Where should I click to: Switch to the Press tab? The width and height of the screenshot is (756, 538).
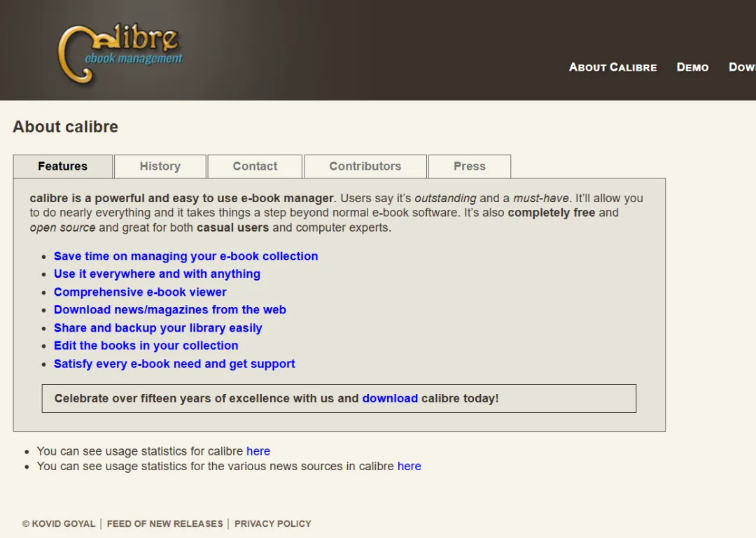coord(470,167)
